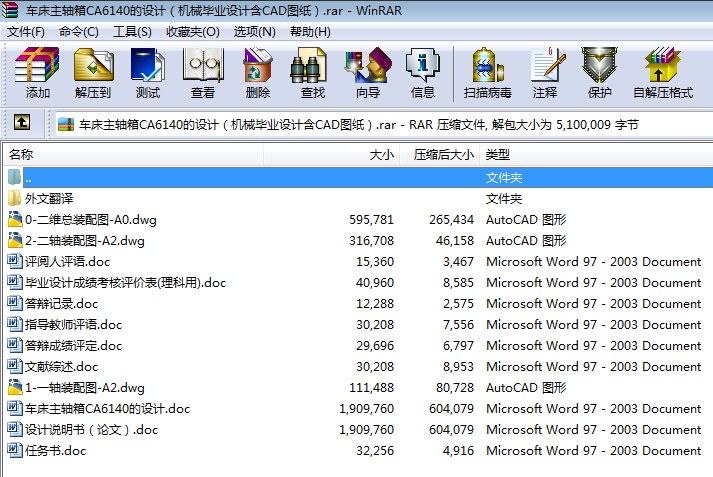Click size value 595,781
This screenshot has height=477, width=713.
click(x=372, y=220)
